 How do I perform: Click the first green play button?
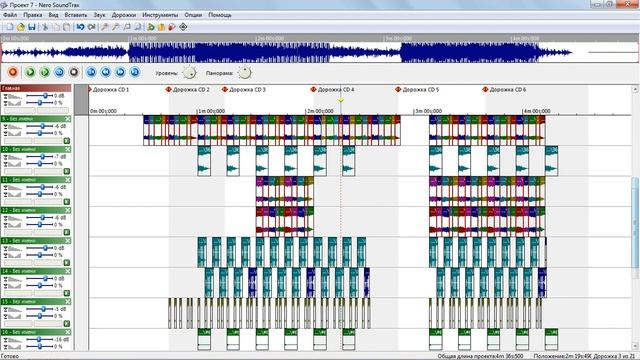tap(30, 72)
